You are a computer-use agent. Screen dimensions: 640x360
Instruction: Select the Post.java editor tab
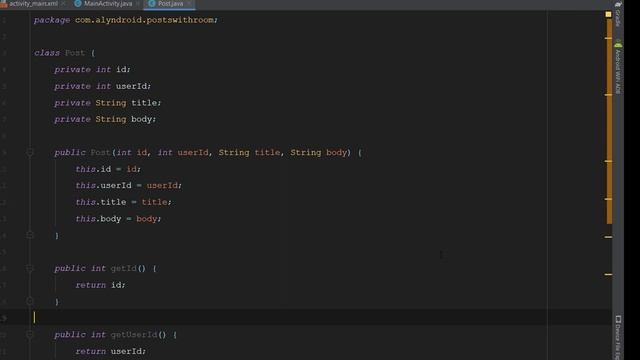coord(170,4)
